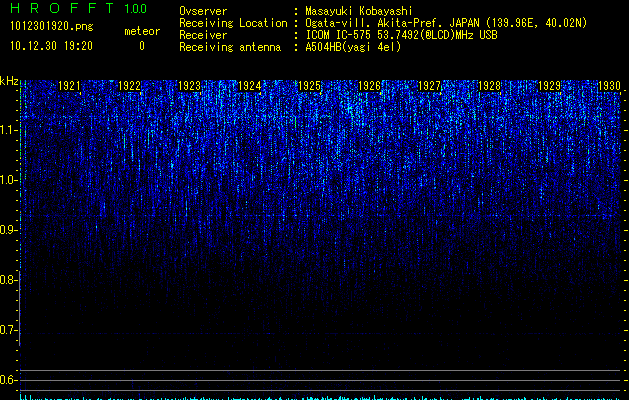Image resolution: width=629 pixels, height=400 pixels.
Task: Click the 0.8 kHz axis label
Action: (x=8, y=280)
